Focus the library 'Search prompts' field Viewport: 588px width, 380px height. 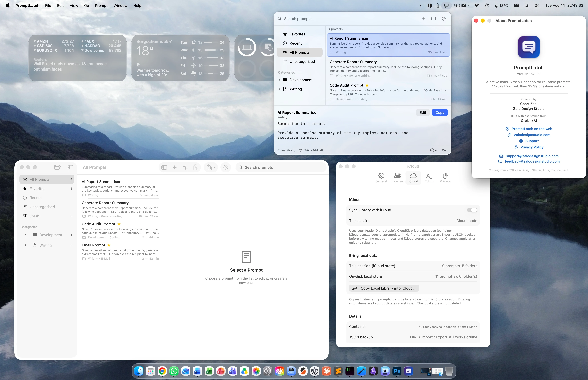point(281,168)
